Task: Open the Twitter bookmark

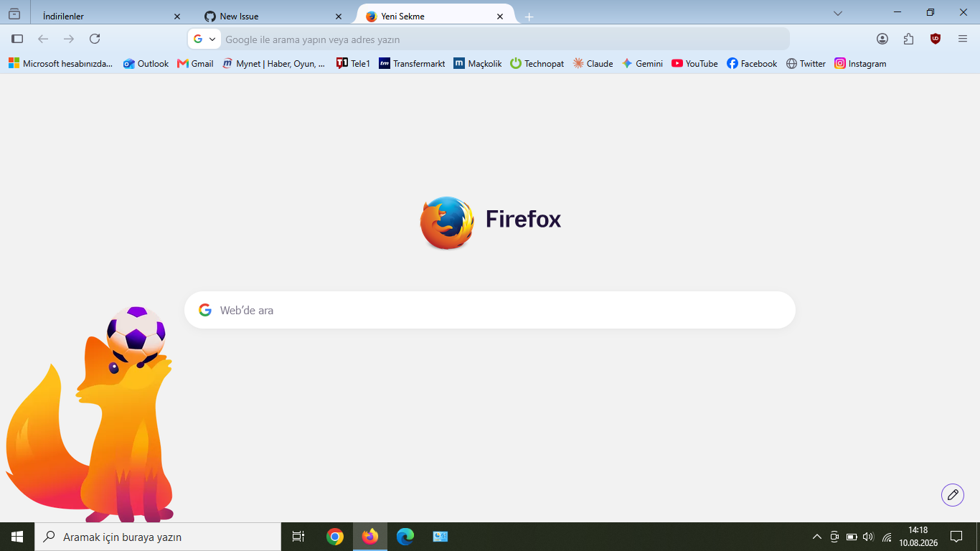Action: (806, 64)
